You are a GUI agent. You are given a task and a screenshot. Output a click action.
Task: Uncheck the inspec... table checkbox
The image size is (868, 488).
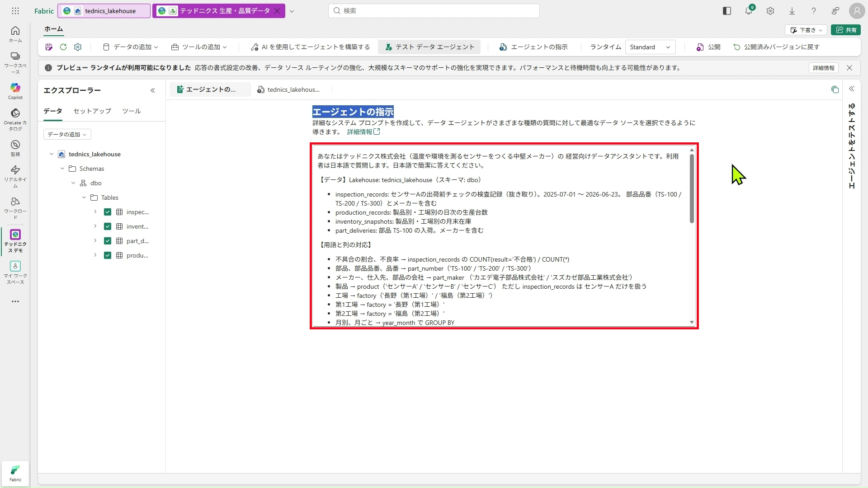pyautogui.click(x=108, y=212)
